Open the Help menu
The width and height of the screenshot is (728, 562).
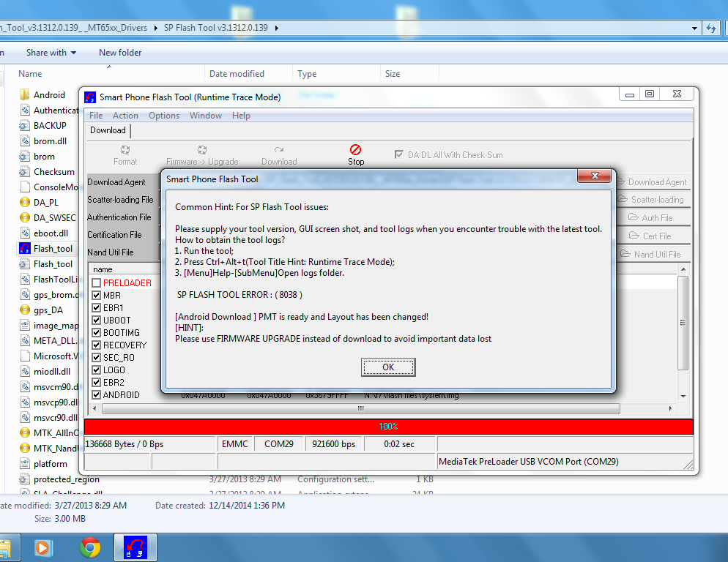[241, 116]
